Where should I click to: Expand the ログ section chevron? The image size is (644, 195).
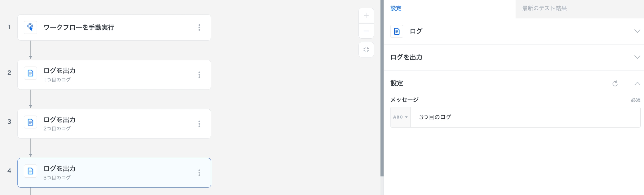pos(637,31)
